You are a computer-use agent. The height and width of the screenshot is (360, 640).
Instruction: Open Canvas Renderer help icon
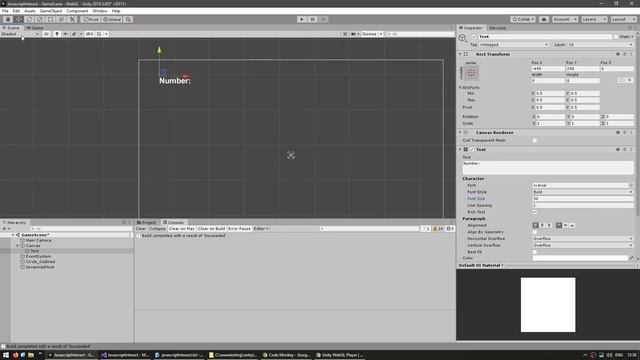(x=618, y=132)
